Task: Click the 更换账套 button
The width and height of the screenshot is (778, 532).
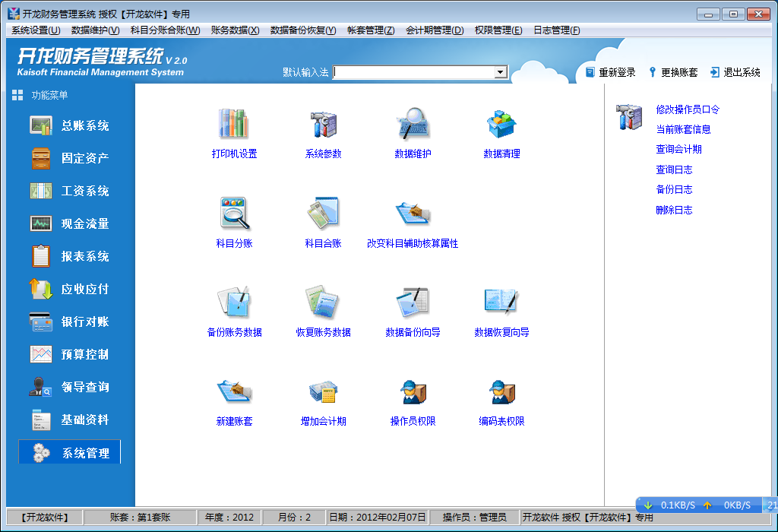Action: [x=673, y=72]
